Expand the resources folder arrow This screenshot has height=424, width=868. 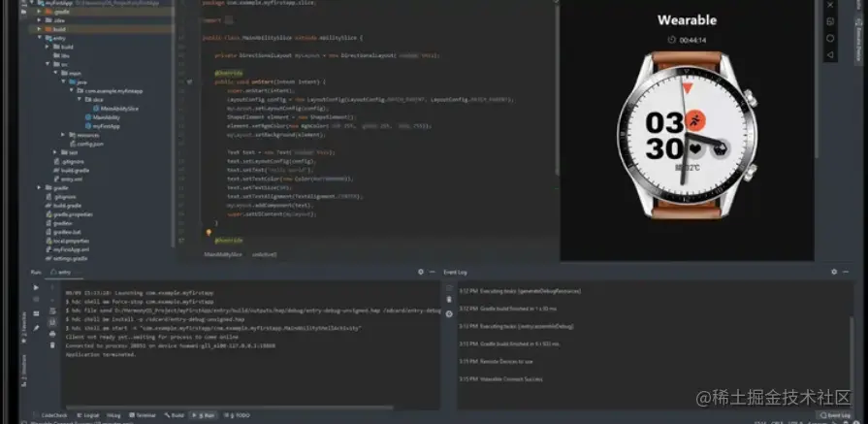63,135
